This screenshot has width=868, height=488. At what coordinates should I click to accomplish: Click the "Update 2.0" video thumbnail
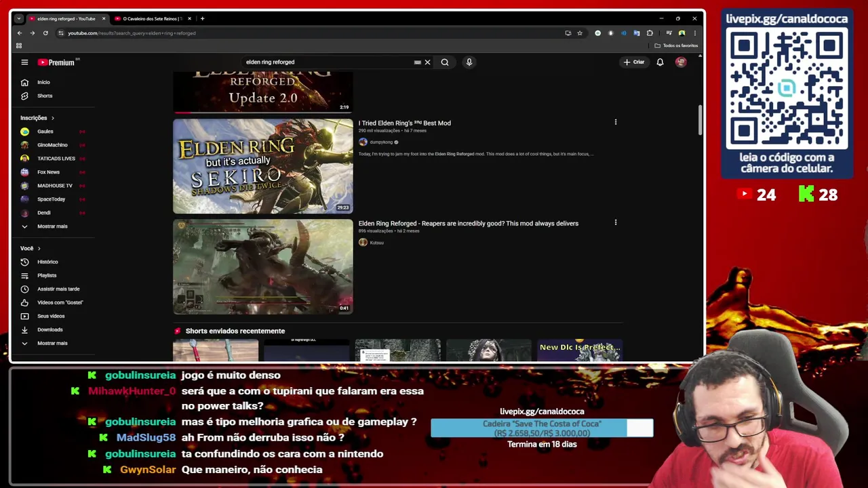click(x=263, y=92)
